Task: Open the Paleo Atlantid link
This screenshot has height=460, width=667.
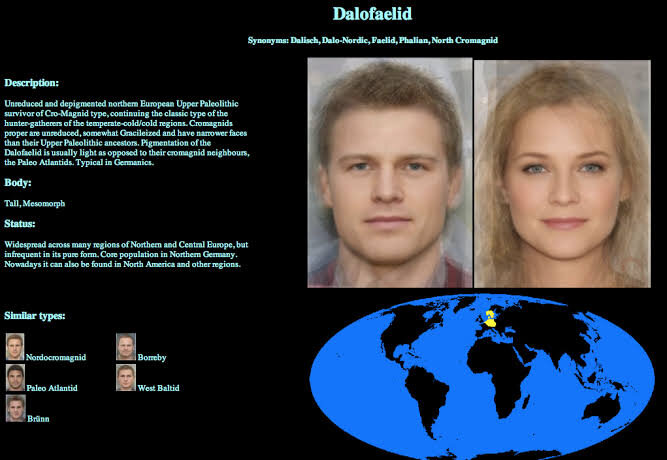Action: coord(52,388)
